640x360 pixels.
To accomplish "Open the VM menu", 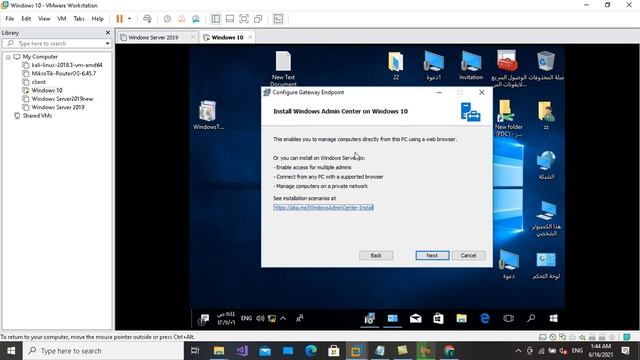I will point(62,19).
